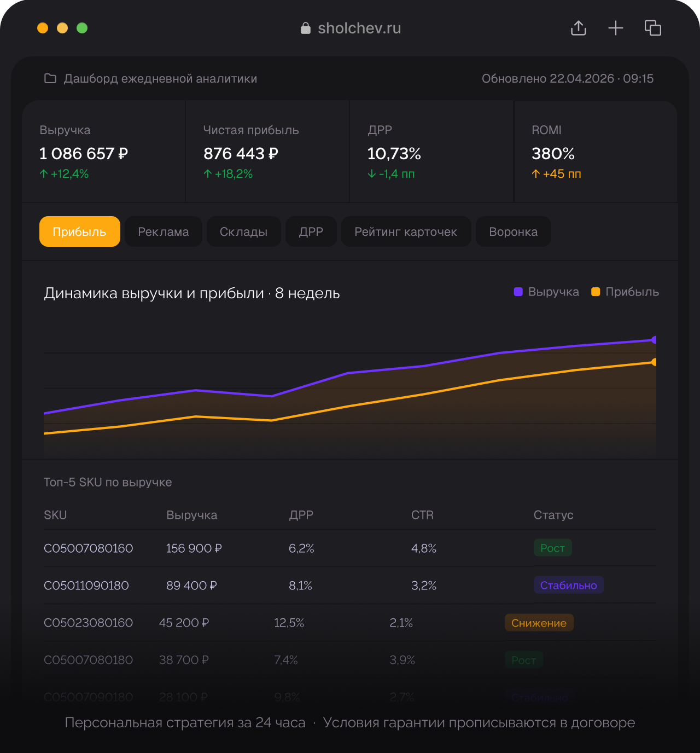This screenshot has width=700, height=753.
Task: Open the tab overview icon
Action: 653,28
